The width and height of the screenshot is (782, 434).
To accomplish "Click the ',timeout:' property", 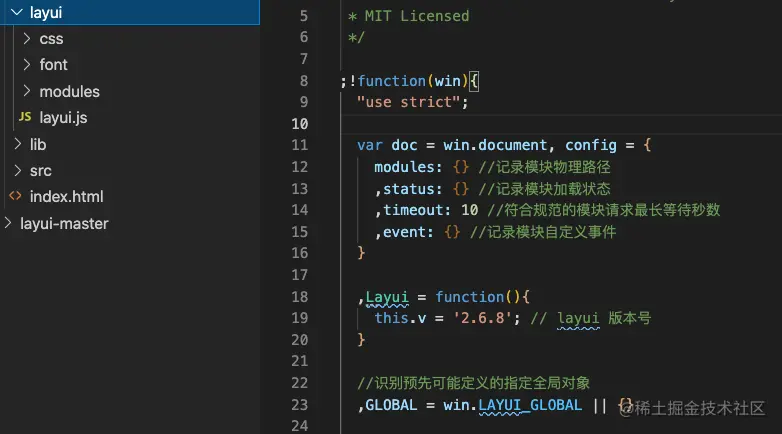I will tap(412, 210).
